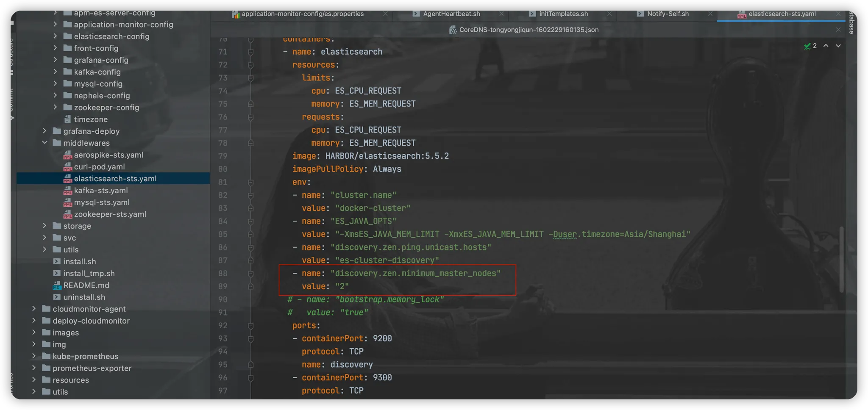The image size is (868, 410).
Task: Expand the storage folder chevron
Action: point(45,226)
